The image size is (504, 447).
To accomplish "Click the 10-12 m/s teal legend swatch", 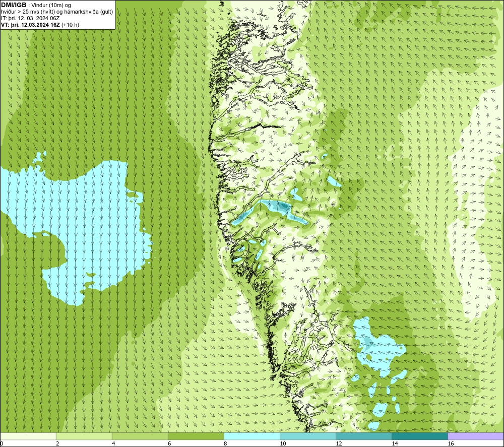I will 307,436.
